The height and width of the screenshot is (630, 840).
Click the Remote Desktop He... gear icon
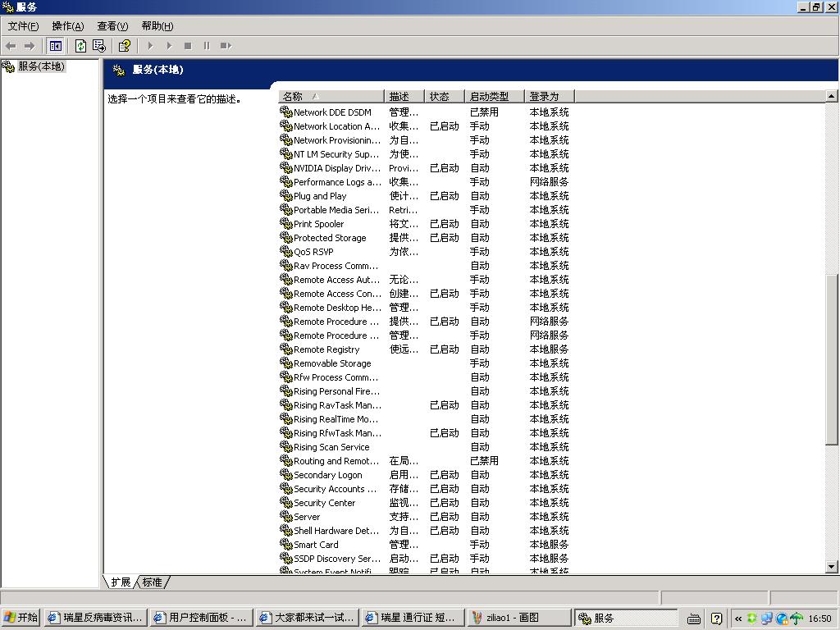point(286,307)
